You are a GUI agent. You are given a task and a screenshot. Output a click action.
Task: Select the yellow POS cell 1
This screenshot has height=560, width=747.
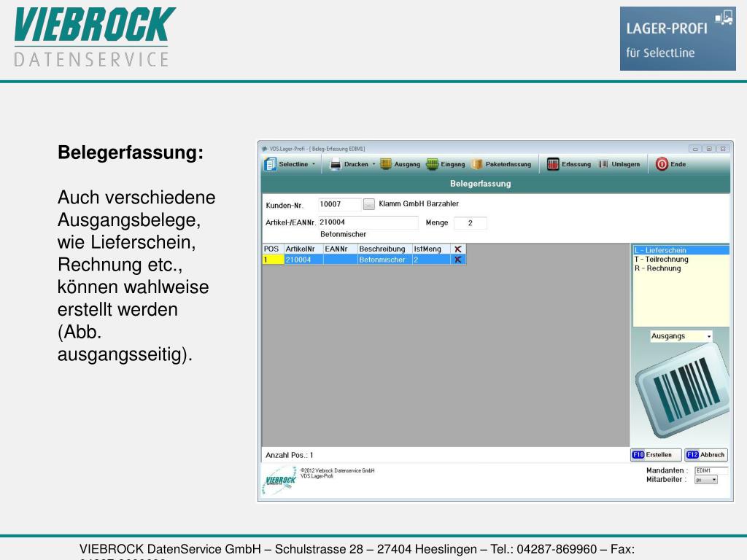[x=273, y=260]
